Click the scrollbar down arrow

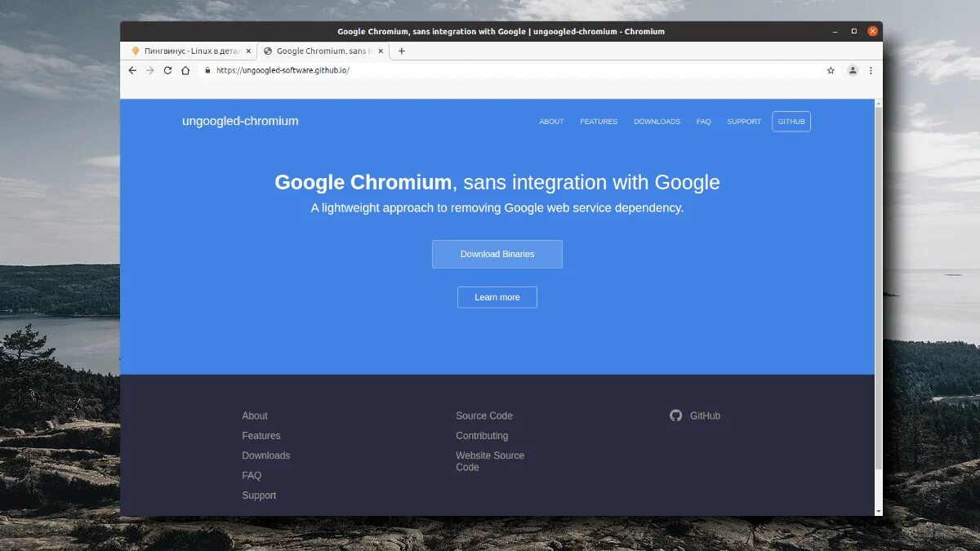point(879,511)
